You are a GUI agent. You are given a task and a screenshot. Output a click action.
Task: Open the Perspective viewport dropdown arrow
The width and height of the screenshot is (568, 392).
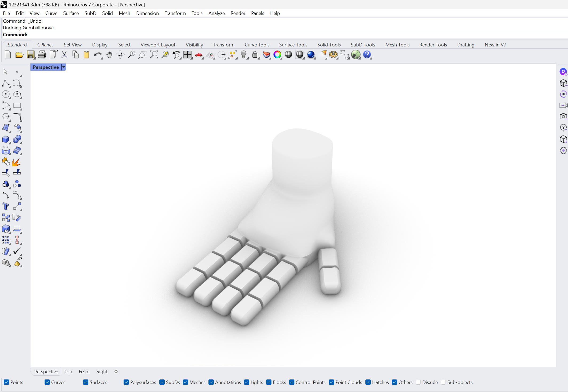point(64,67)
